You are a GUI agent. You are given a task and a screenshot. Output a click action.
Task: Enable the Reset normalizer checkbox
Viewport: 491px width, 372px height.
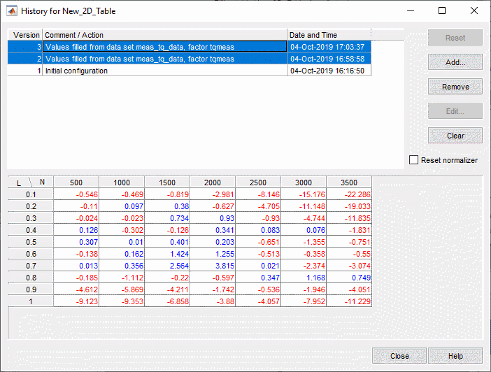(413, 160)
